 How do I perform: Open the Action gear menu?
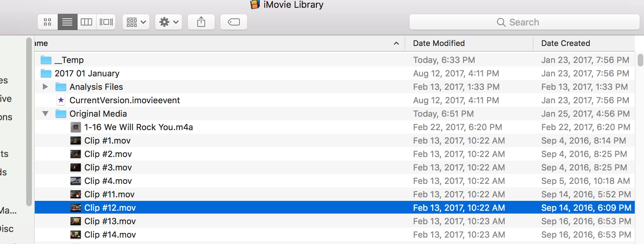point(169,22)
